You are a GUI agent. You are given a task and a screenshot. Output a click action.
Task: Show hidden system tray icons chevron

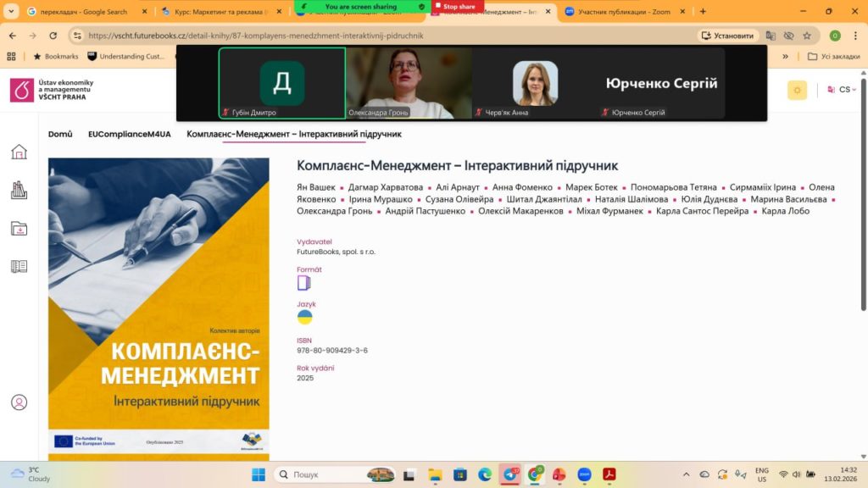[686, 474]
